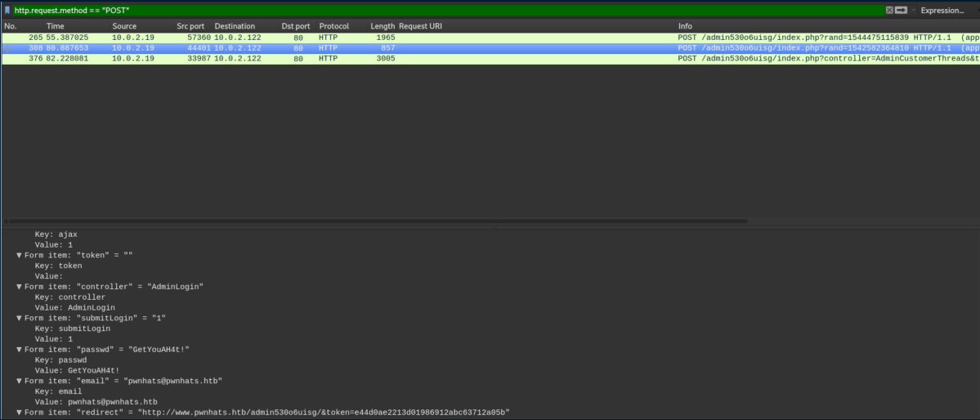Sort by the Src port column header
Viewport: 980px width, 420px height.
pyautogui.click(x=190, y=26)
